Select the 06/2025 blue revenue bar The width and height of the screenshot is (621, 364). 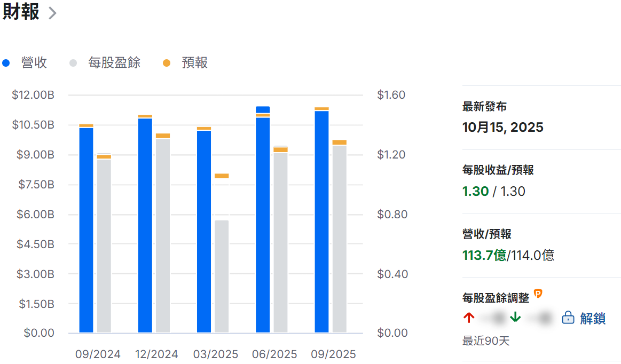[x=263, y=224]
